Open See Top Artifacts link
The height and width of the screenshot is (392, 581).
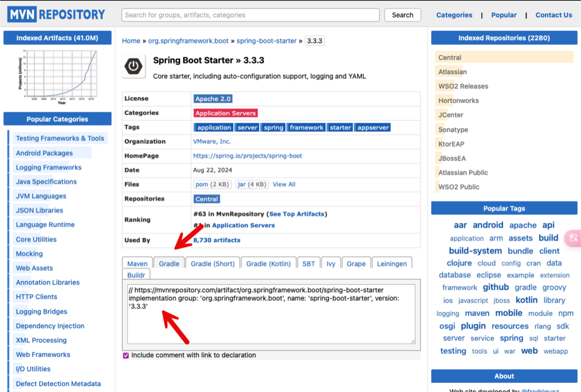296,214
